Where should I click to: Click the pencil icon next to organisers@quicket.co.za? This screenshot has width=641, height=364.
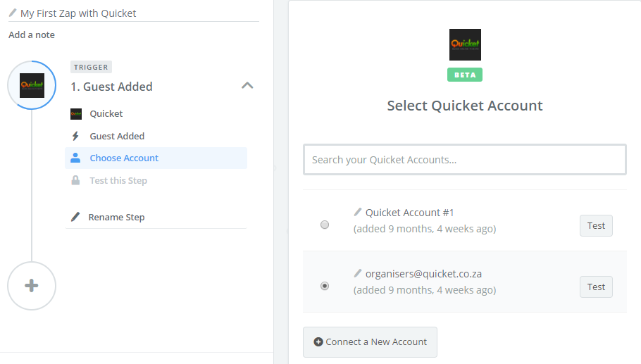tap(358, 273)
